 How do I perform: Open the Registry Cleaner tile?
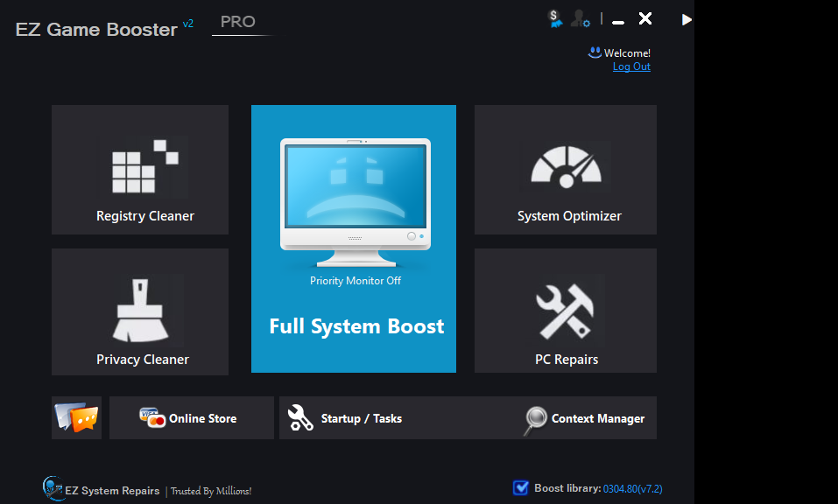(x=140, y=169)
